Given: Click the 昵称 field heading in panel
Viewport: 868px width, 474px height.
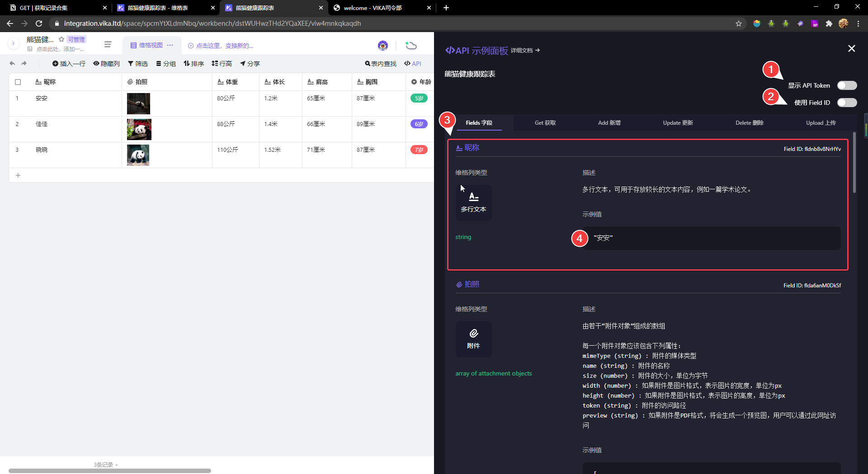Looking at the screenshot, I should click(467, 148).
